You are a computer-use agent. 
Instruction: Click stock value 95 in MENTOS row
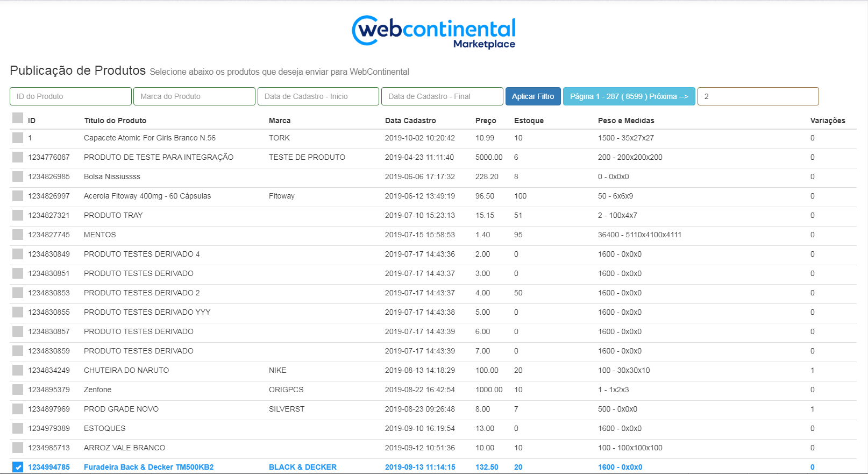pyautogui.click(x=518, y=235)
